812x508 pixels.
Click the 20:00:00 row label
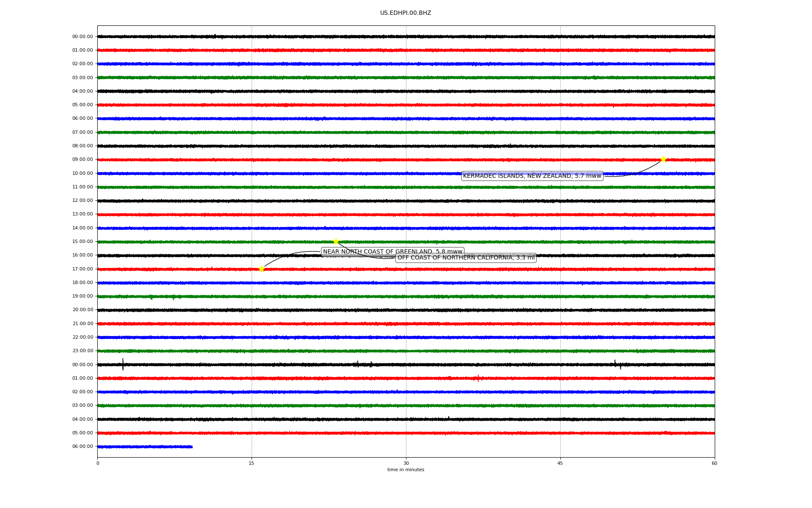82,310
